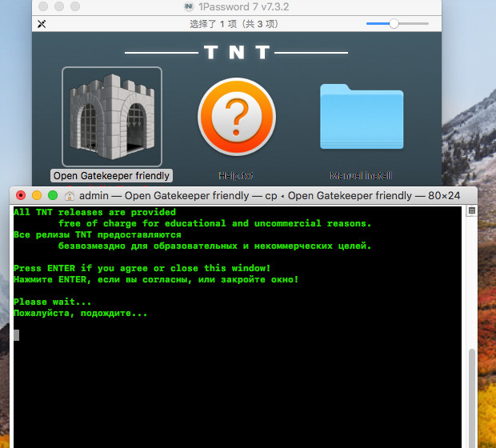Click the disk image icon beside 1Password 7 title
496x448 pixels.
190,6
